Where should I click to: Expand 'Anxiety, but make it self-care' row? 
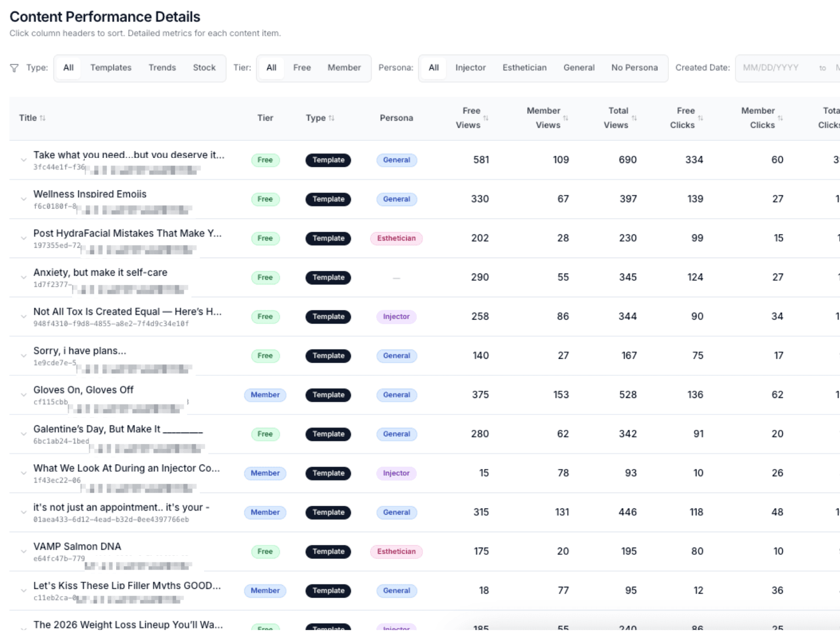(24, 277)
